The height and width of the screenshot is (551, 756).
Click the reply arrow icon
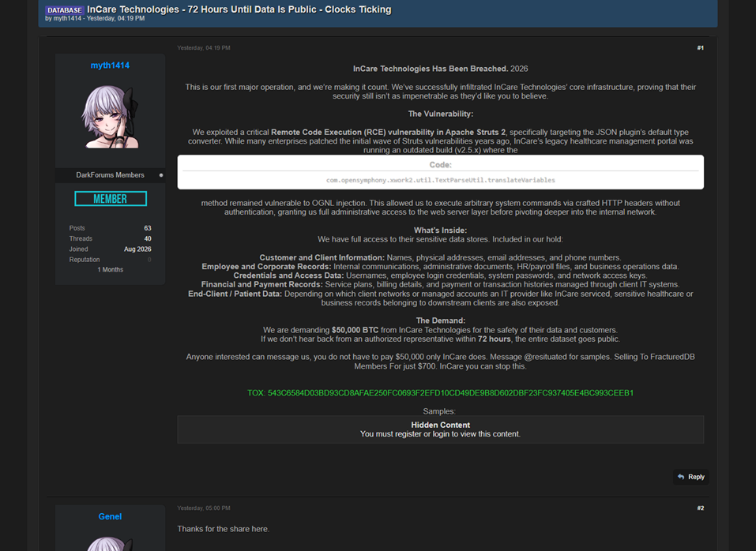pos(681,477)
